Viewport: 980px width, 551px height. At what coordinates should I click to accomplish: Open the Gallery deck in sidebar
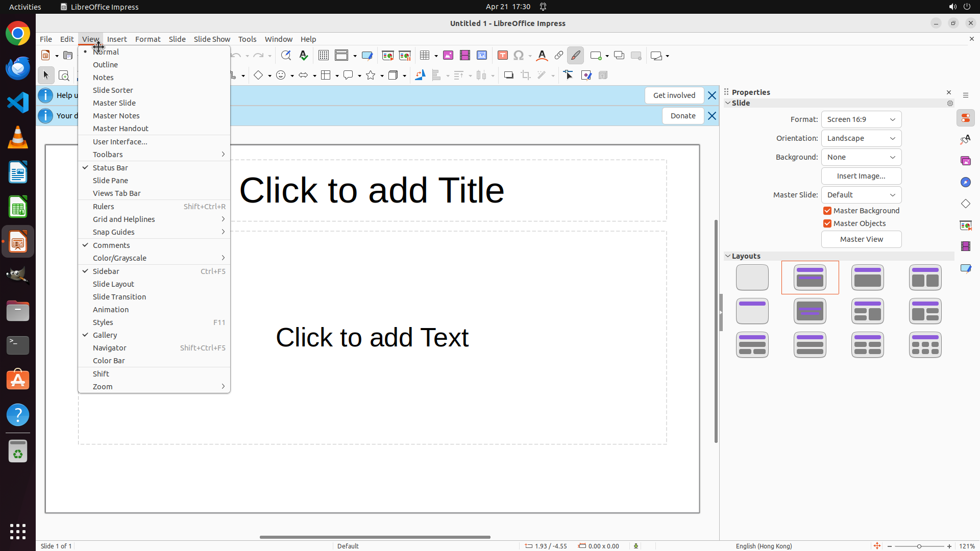tap(966, 161)
